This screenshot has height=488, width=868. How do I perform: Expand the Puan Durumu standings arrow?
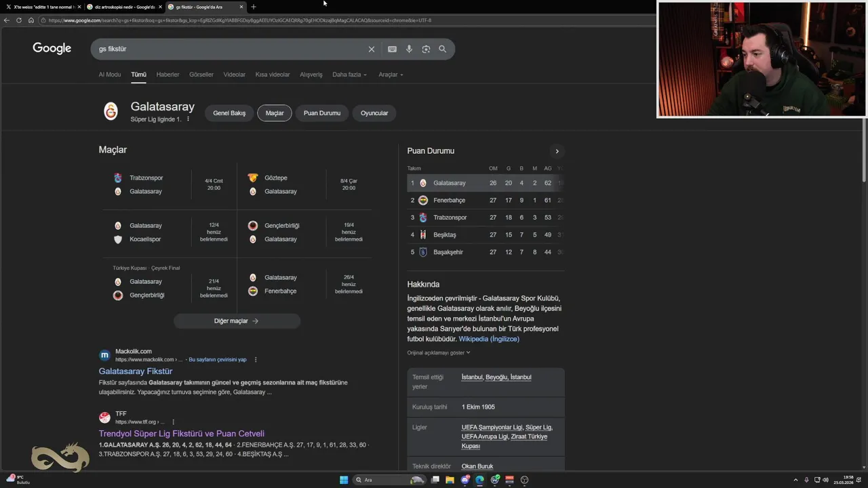pyautogui.click(x=557, y=151)
